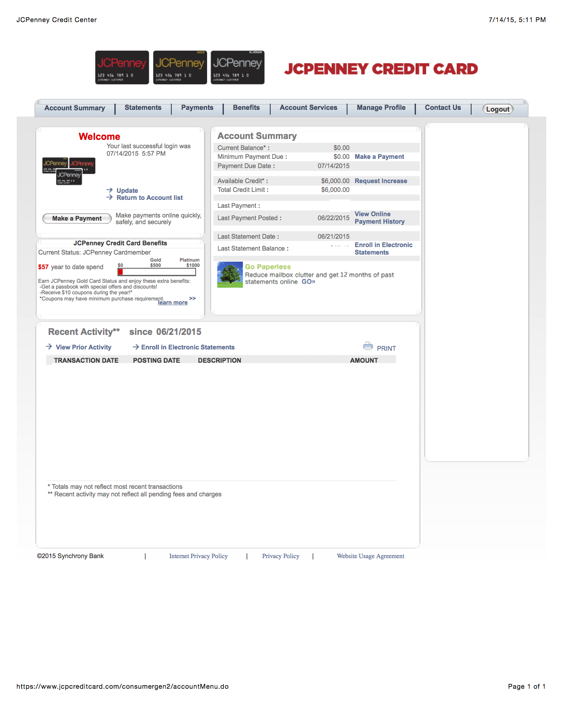Screen dimensions: 563x728
Task: Click the red JCPenney card image
Action: pyautogui.click(x=122, y=68)
